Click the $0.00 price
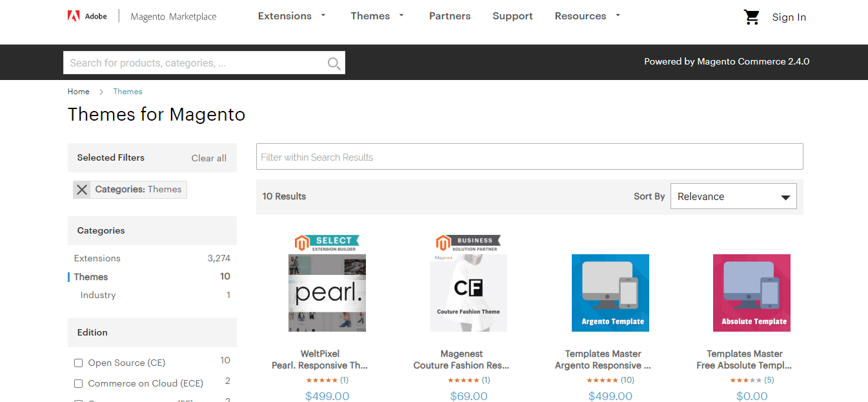 (752, 396)
